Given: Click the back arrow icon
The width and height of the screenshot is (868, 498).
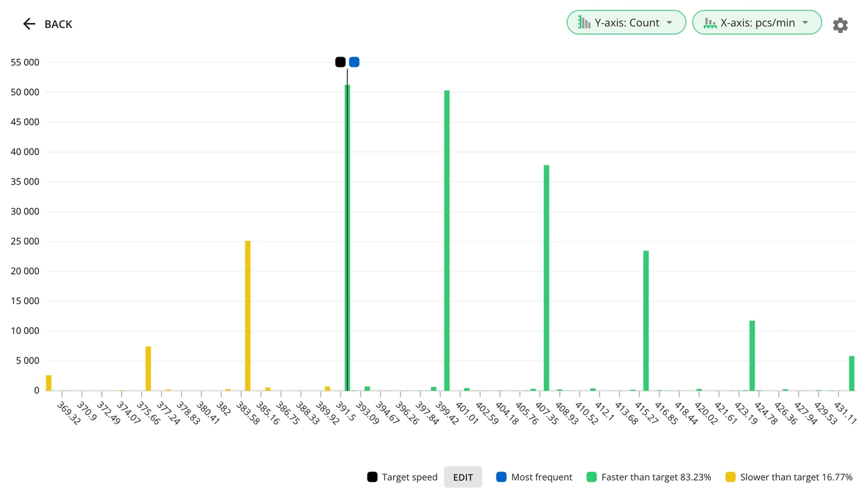Looking at the screenshot, I should [x=29, y=24].
